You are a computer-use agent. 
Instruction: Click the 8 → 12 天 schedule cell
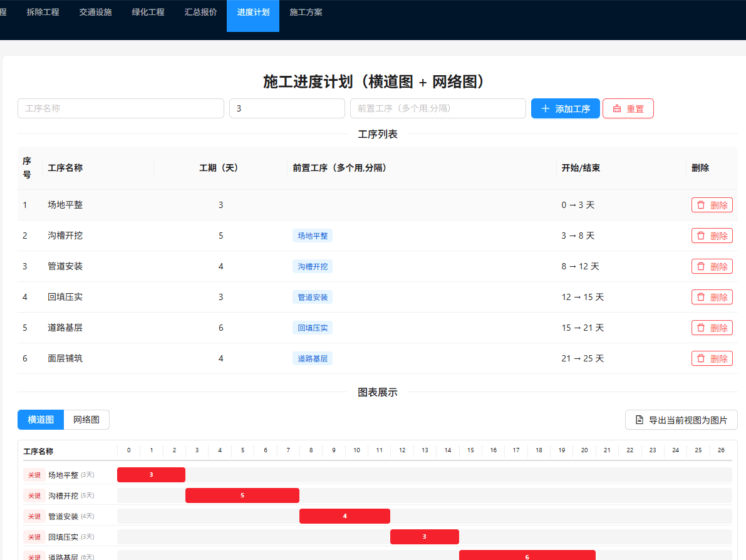click(581, 266)
